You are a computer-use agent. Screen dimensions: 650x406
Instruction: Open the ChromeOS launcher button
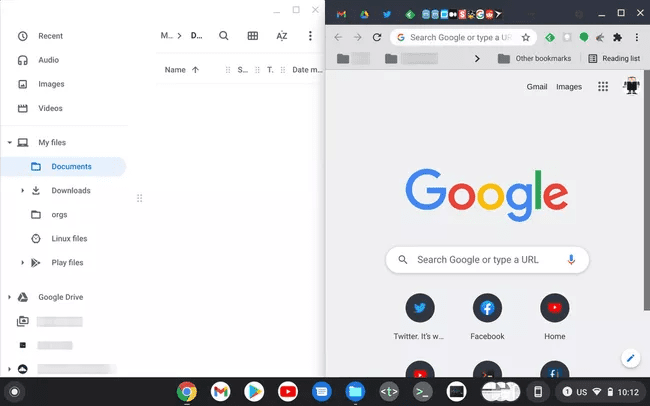pyautogui.click(x=15, y=392)
